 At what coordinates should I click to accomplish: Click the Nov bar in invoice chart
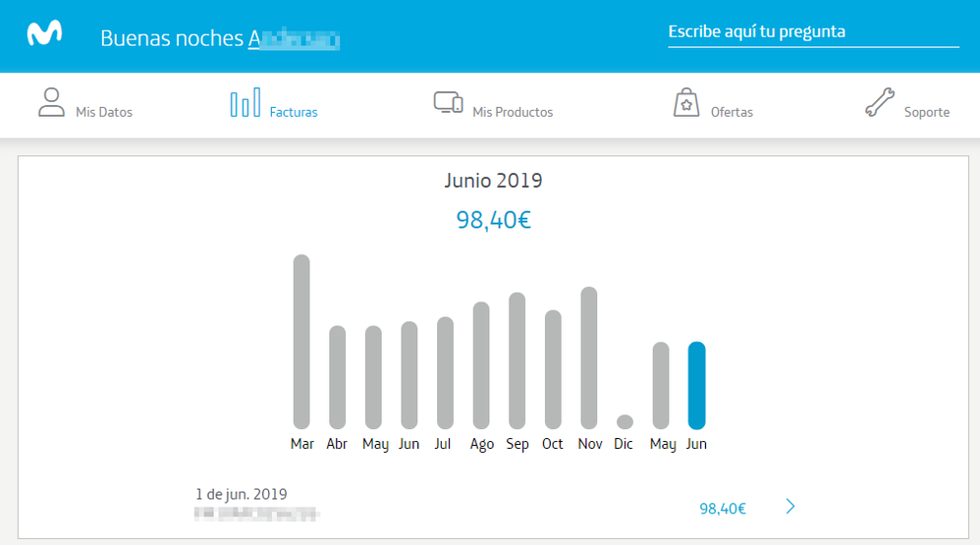point(589,357)
